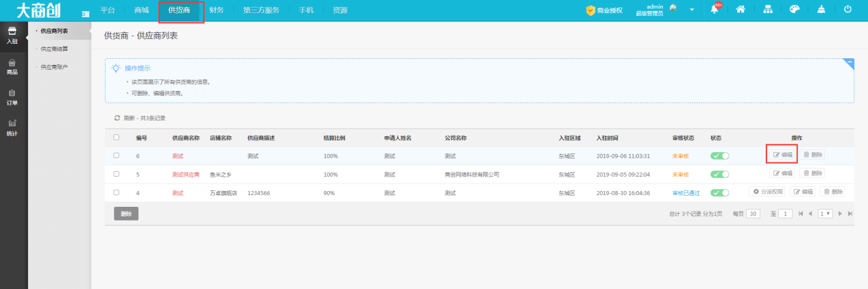
Task: Toggle status switch for supplier number 5
Action: [x=720, y=174]
